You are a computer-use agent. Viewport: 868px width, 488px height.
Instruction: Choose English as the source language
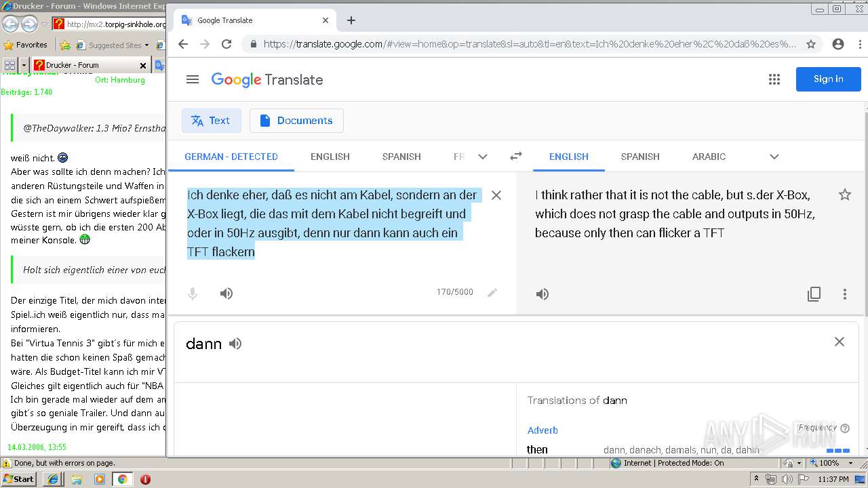click(x=330, y=157)
